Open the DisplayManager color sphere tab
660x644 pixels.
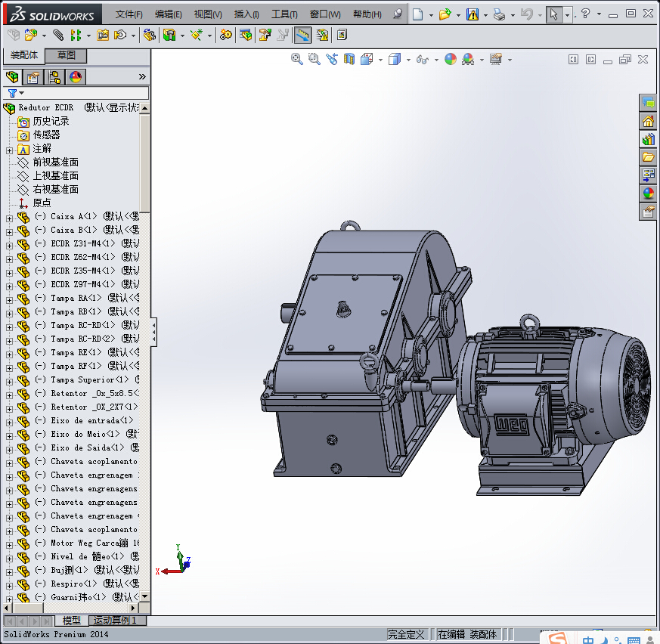pos(76,76)
